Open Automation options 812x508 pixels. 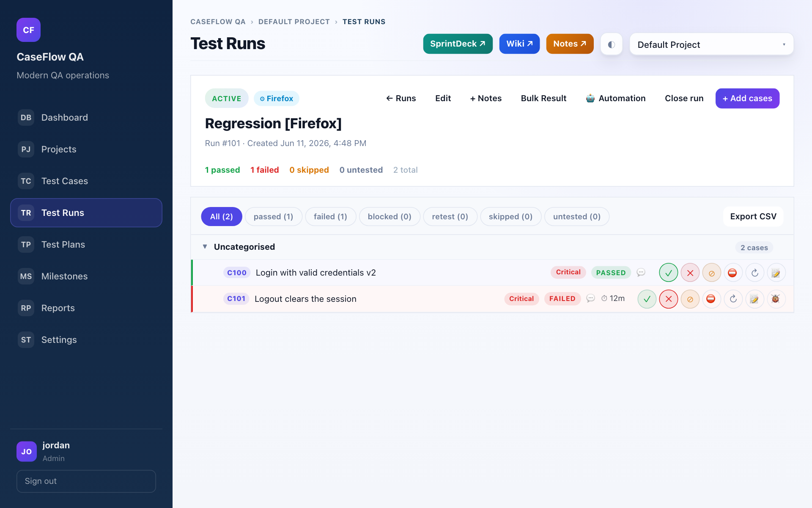(616, 98)
